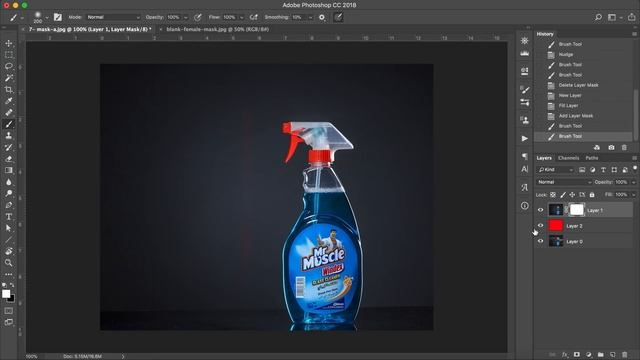Screen dimensions: 640x360
Task: Create a new layer icon
Action: coord(613,355)
